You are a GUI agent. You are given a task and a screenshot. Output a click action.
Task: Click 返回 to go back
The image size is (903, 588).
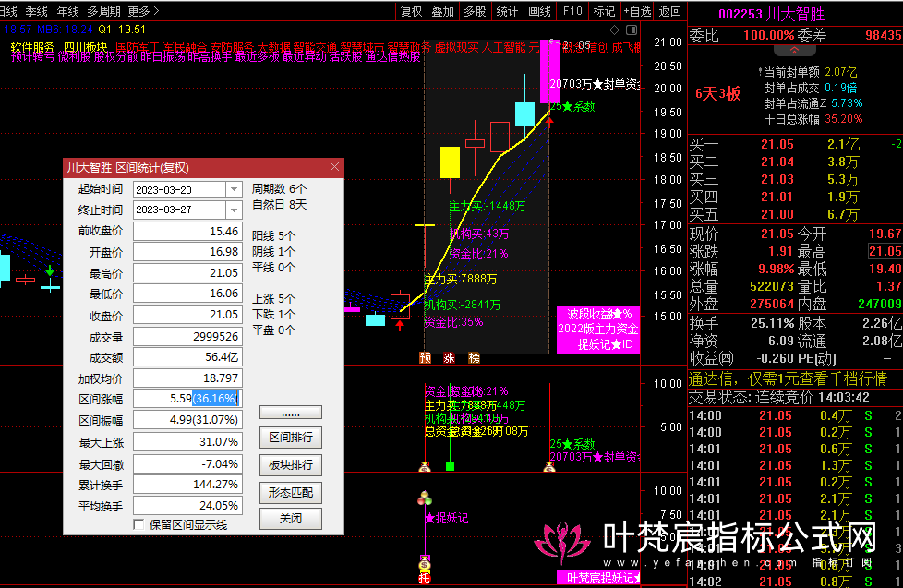(x=669, y=11)
